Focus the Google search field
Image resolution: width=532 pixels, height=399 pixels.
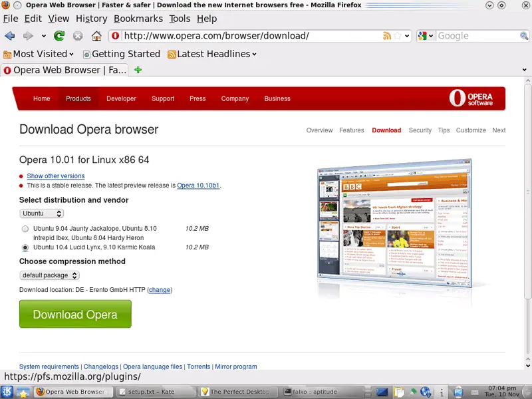477,36
